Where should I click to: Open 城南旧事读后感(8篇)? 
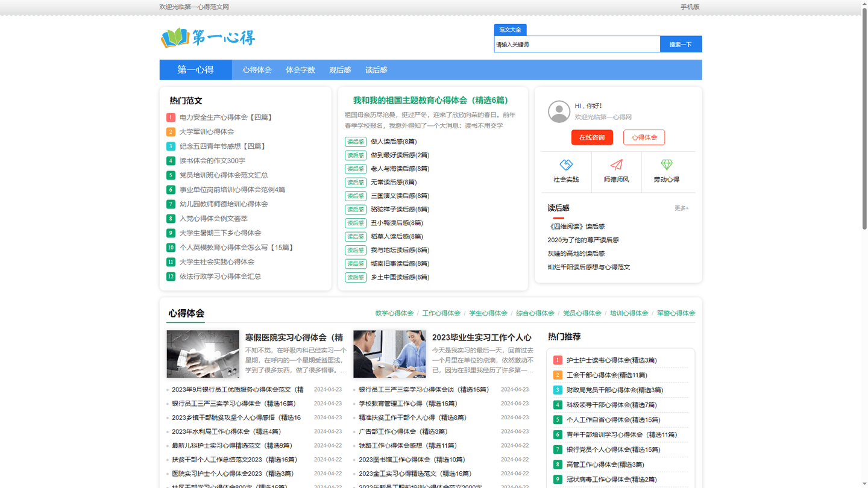[x=400, y=264]
